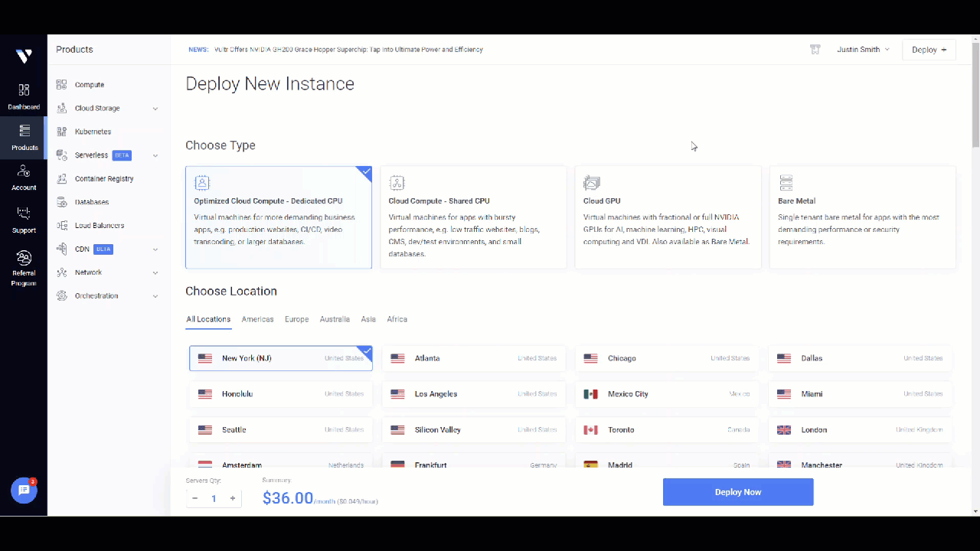Choose Cloud Compute - Shared CPU option
Screen dimensions: 980x551
pyautogui.click(x=473, y=217)
